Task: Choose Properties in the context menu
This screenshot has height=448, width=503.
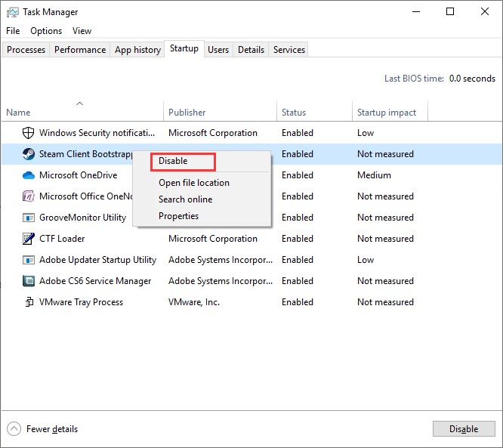Action: click(x=178, y=216)
